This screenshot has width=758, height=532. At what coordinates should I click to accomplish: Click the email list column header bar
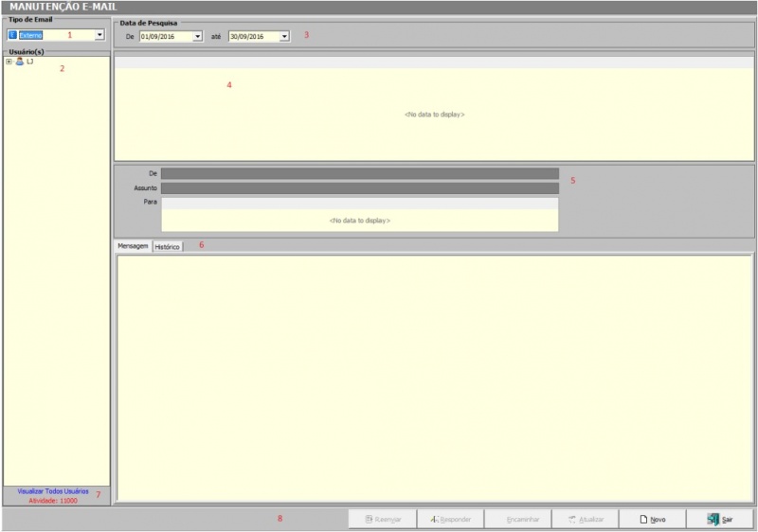434,62
